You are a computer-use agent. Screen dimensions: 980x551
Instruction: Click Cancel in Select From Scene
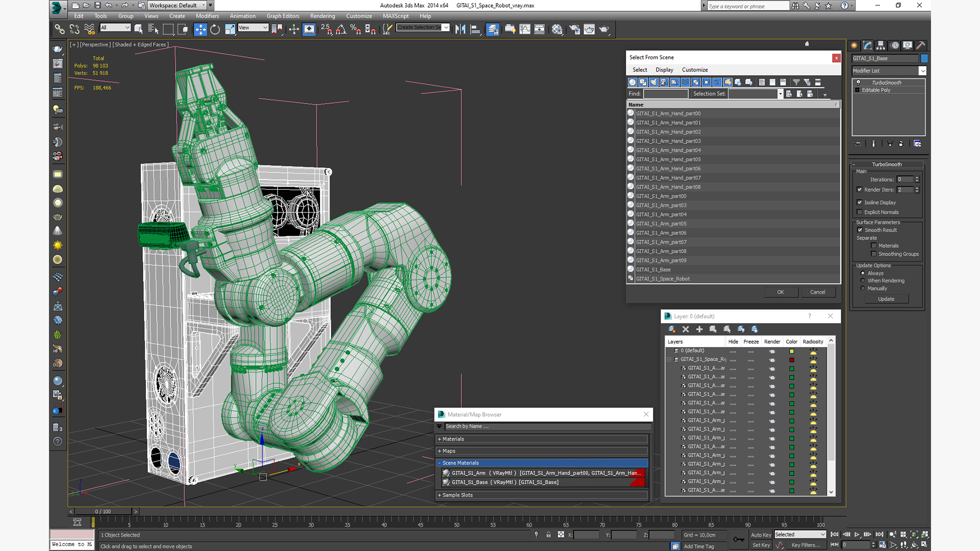click(817, 292)
